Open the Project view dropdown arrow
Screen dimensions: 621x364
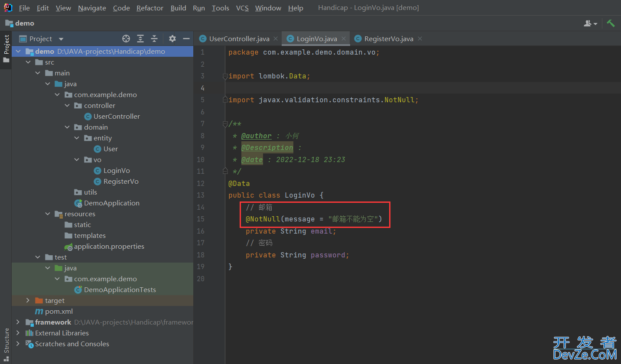pyautogui.click(x=61, y=39)
